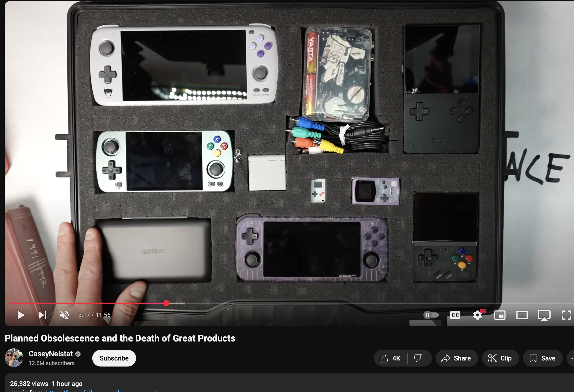Viewport: 574px width, 392px height.
Task: Turn on closed captions
Action: 455,315
